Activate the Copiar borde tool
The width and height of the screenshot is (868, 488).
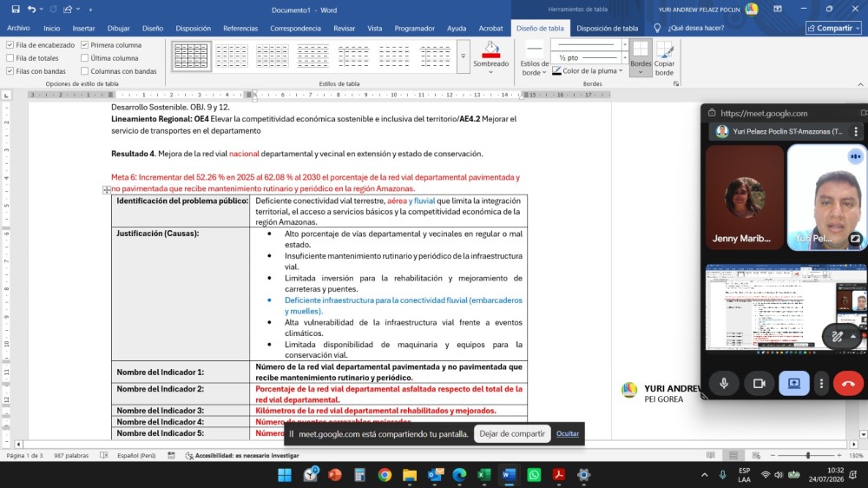[664, 59]
